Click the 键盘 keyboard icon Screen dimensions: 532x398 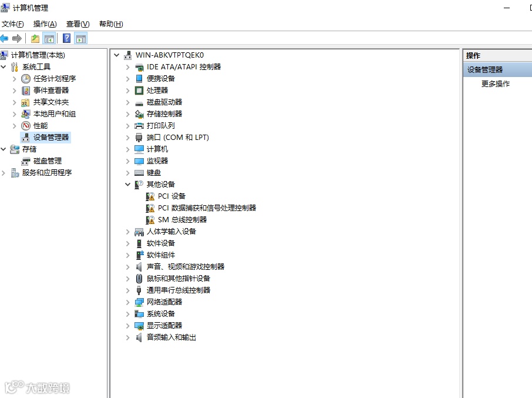pyautogui.click(x=139, y=173)
